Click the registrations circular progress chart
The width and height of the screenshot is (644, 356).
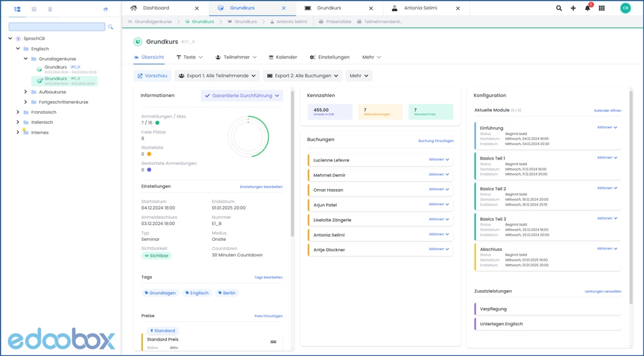point(248,136)
